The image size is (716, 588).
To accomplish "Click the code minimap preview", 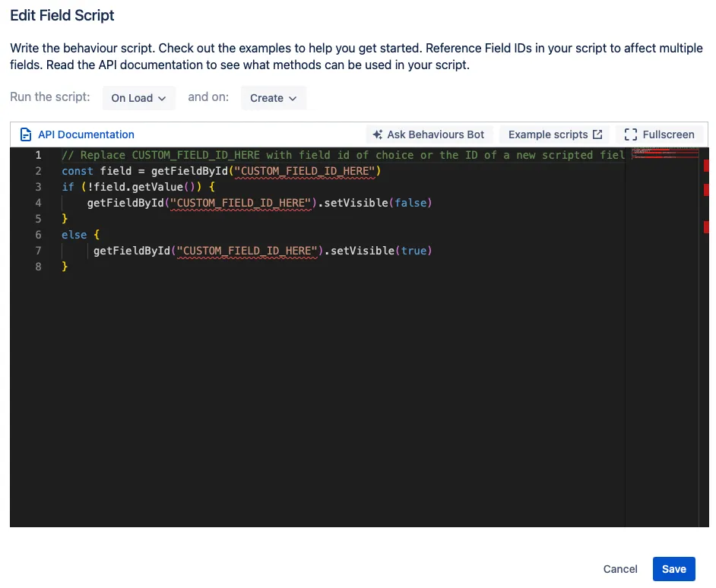I will 665,153.
